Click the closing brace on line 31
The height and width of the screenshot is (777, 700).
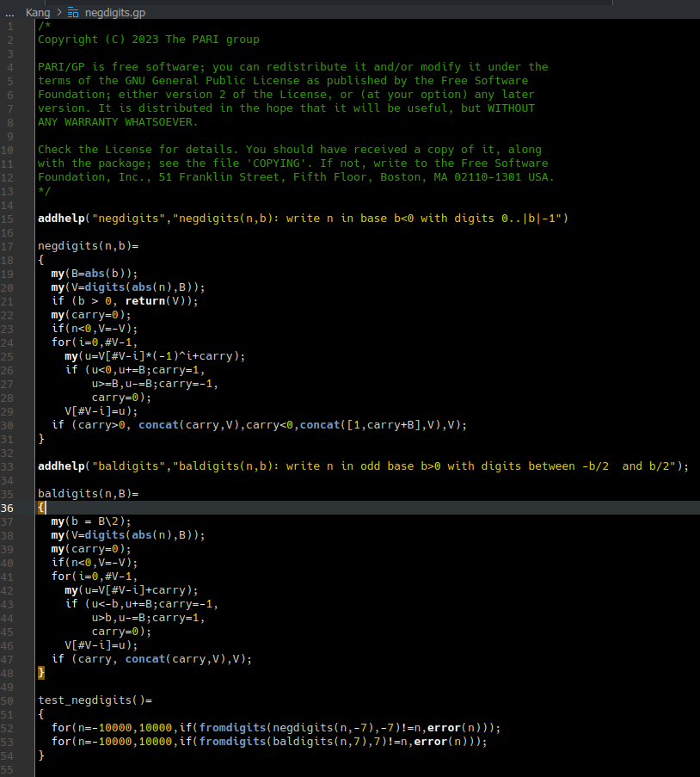point(41,439)
